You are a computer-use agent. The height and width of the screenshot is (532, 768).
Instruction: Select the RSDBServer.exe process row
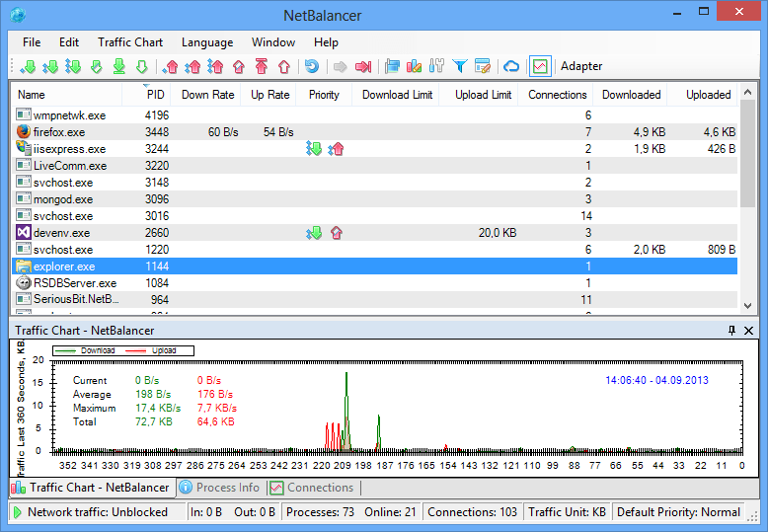click(x=375, y=283)
